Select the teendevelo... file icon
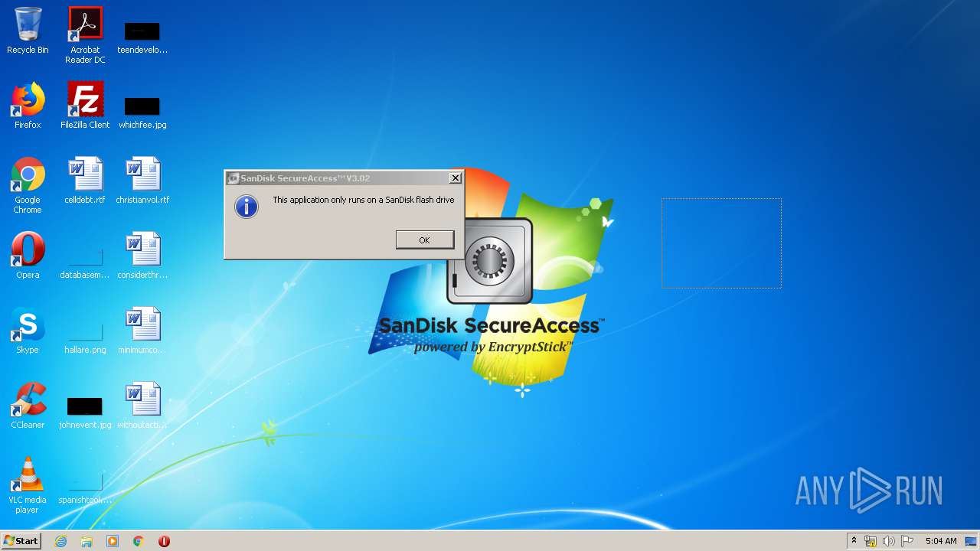Screen dimensions: 980x551 click(142, 37)
